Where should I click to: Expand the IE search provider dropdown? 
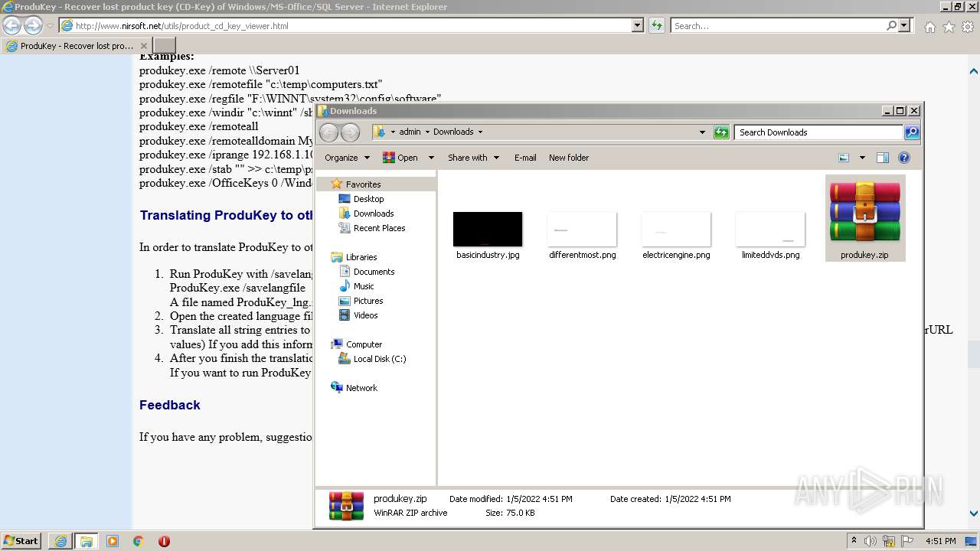click(904, 25)
